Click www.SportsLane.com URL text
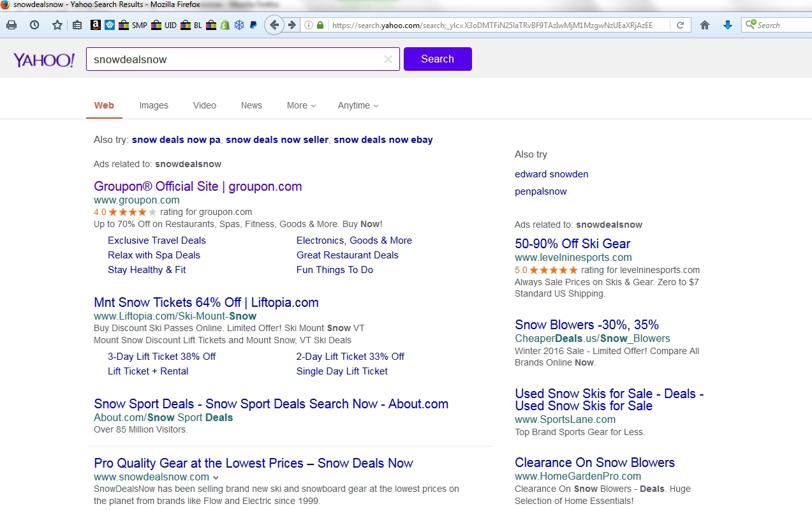Viewport: 812px width, 511px height. tap(565, 420)
